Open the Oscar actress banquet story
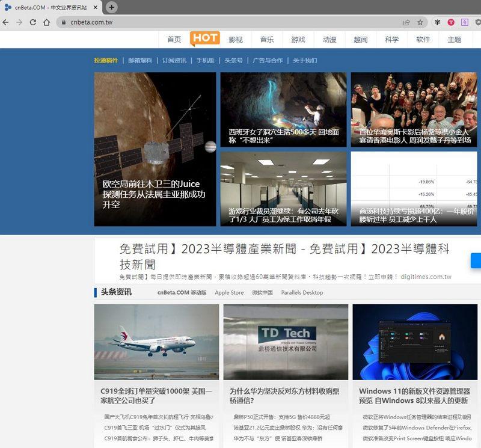Screen dimensions: 481x448 [x=414, y=109]
